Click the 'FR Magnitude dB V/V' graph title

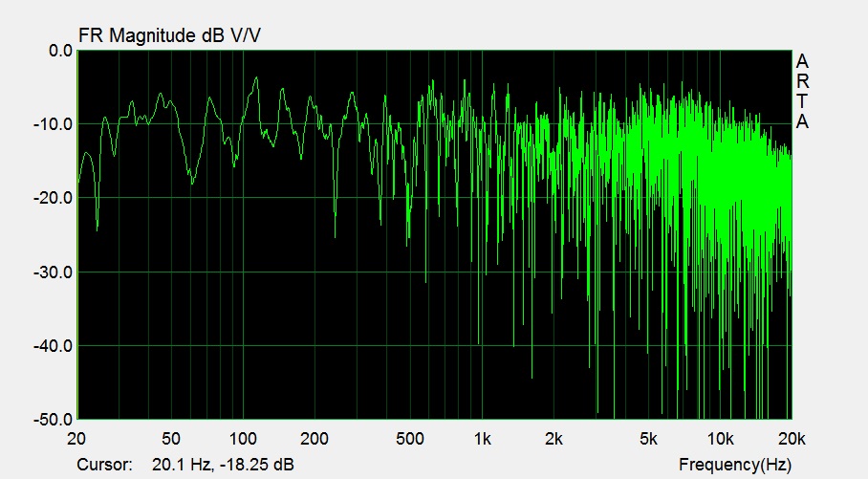click(x=169, y=35)
